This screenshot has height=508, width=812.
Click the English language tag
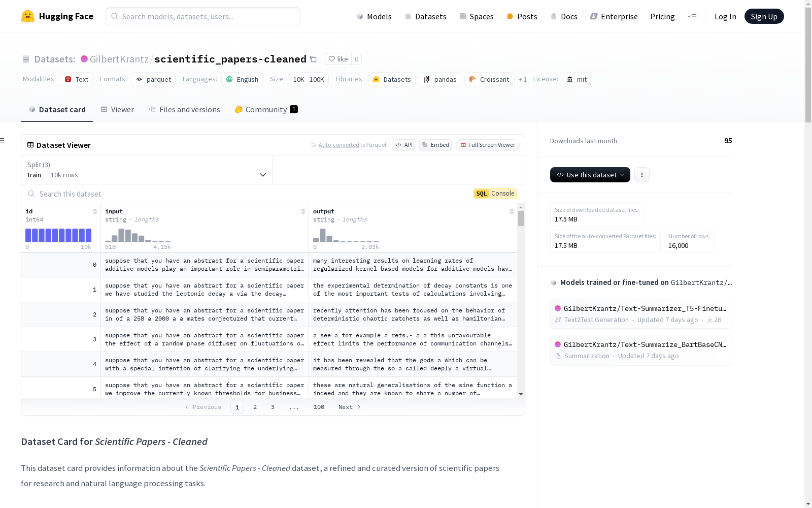[x=242, y=79]
